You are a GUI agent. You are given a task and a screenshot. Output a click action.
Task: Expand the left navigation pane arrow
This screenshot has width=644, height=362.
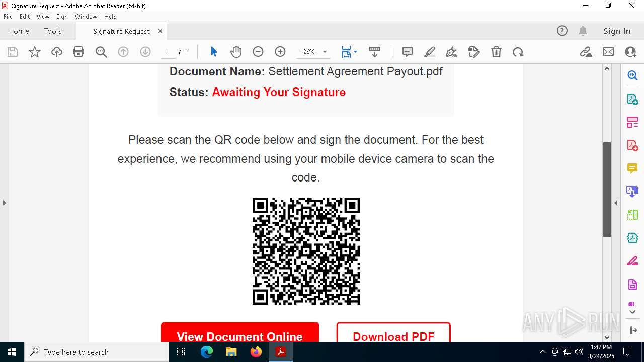pos(4,203)
